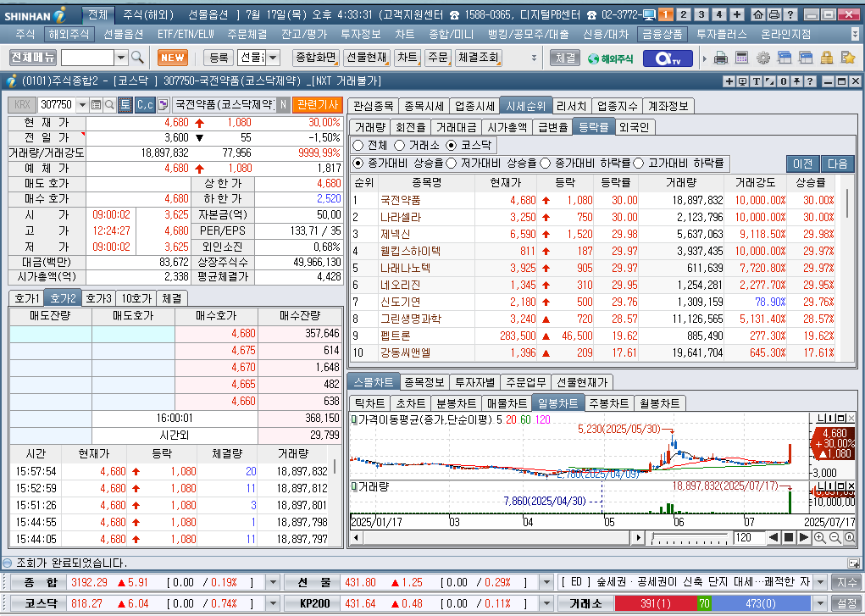Click the C,c icon in the stock header

(x=145, y=104)
